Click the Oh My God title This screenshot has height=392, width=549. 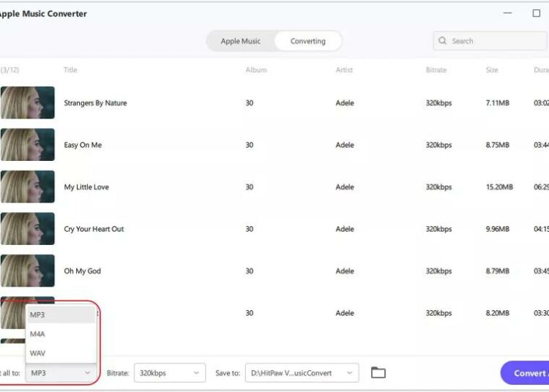(x=82, y=271)
